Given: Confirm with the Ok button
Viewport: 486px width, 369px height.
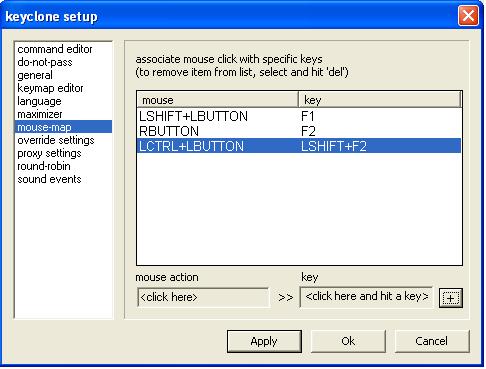Looking at the screenshot, I should click(348, 341).
